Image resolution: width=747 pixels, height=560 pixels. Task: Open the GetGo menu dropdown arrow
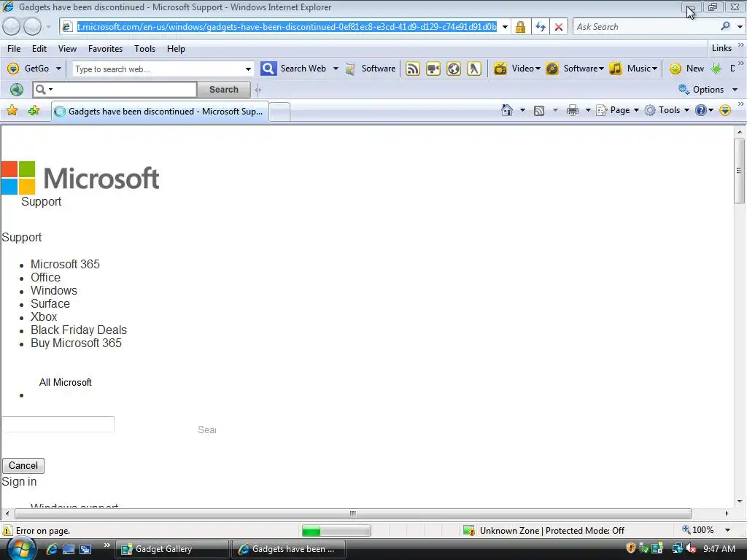[58, 69]
